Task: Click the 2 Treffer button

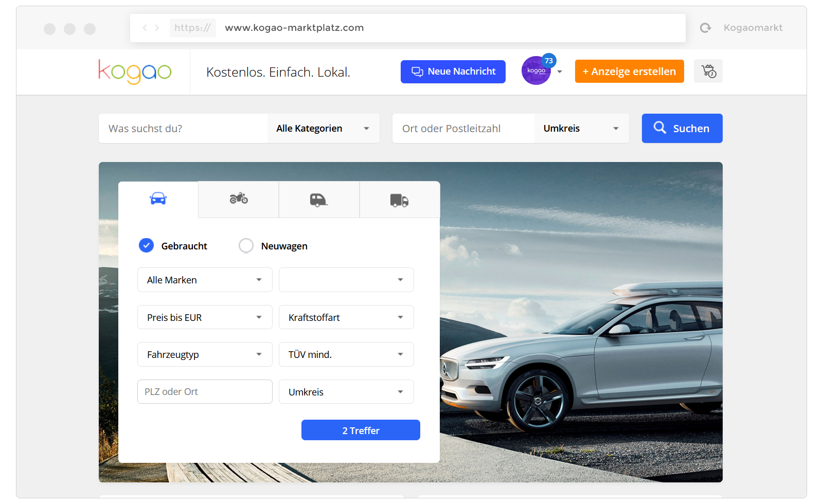Action: point(361,430)
